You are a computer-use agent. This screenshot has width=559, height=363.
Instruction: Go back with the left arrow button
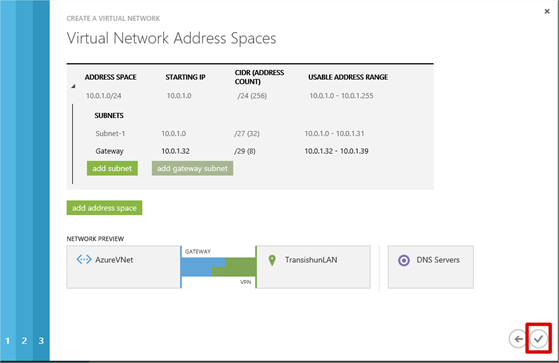[518, 338]
